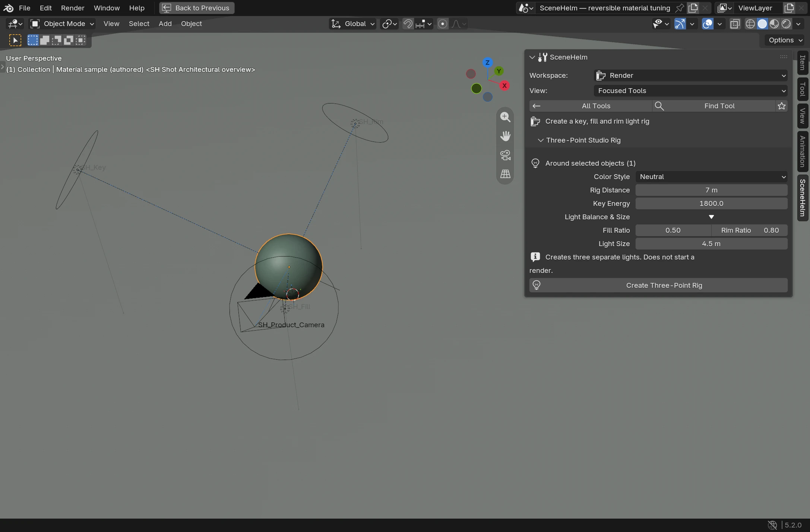Collapse Light Balance & Size triangle

711,217
